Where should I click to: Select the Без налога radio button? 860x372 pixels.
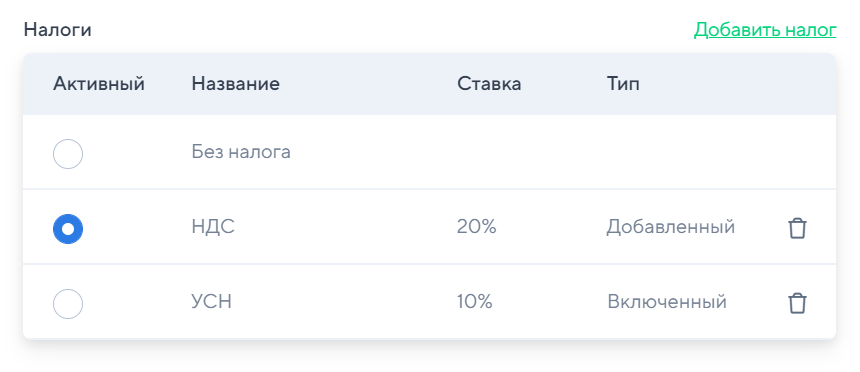[68, 154]
